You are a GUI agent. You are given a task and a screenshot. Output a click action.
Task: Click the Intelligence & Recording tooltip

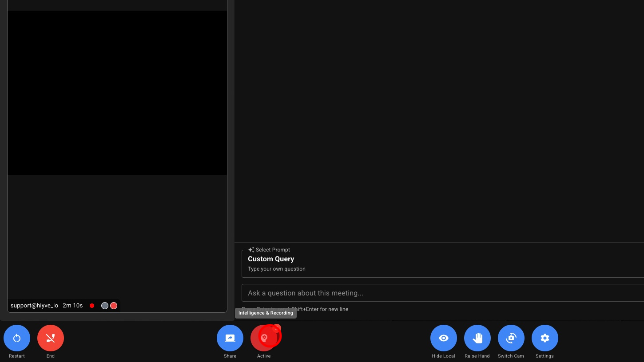(266, 313)
